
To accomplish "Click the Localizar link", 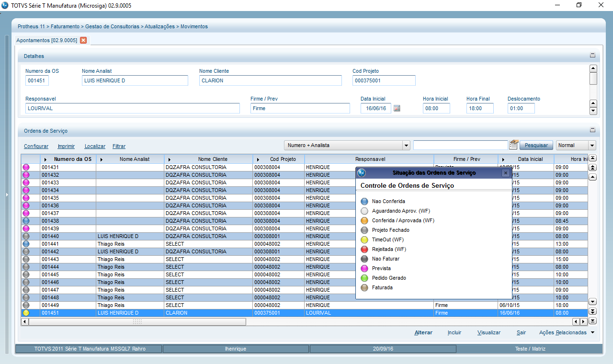I will pyautogui.click(x=95, y=146).
